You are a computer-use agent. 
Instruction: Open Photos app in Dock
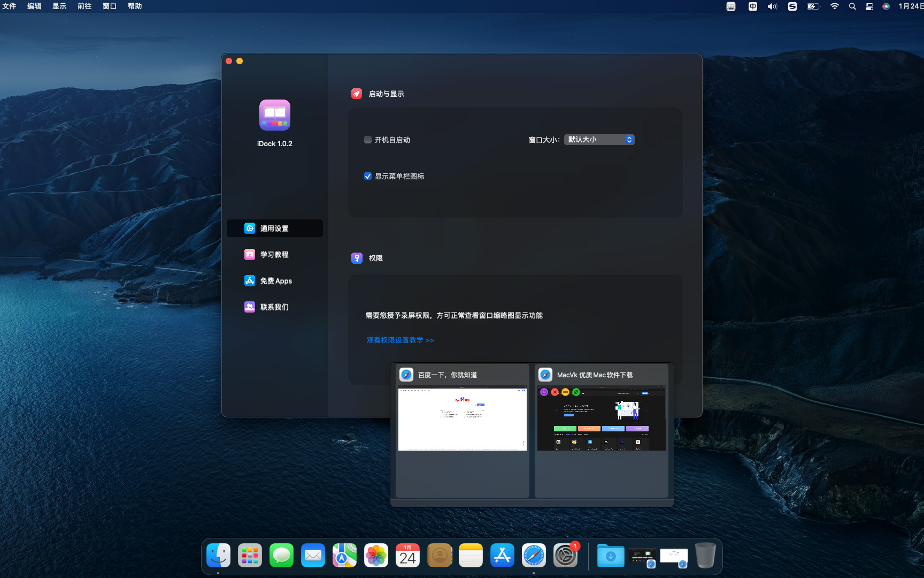pyautogui.click(x=376, y=556)
